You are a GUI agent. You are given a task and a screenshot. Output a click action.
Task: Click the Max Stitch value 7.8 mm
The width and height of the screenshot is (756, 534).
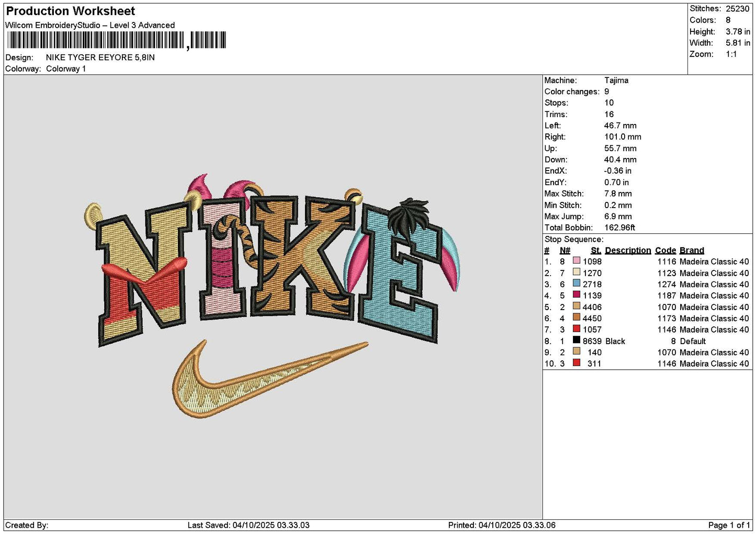618,194
